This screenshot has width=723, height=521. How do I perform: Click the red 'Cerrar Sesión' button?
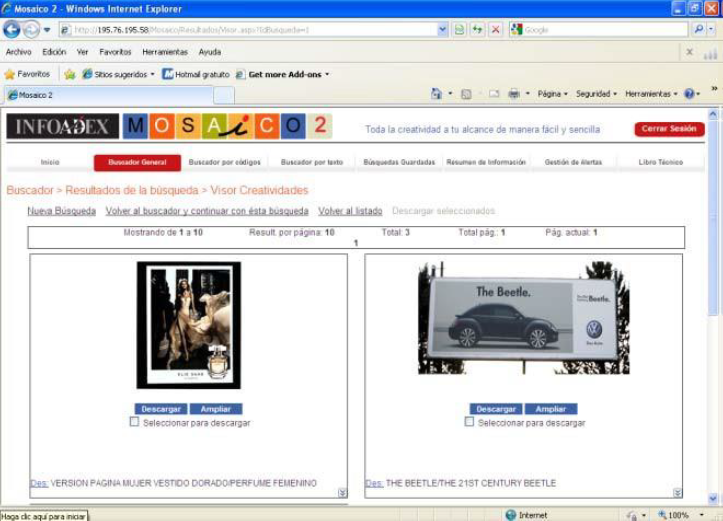pos(669,130)
